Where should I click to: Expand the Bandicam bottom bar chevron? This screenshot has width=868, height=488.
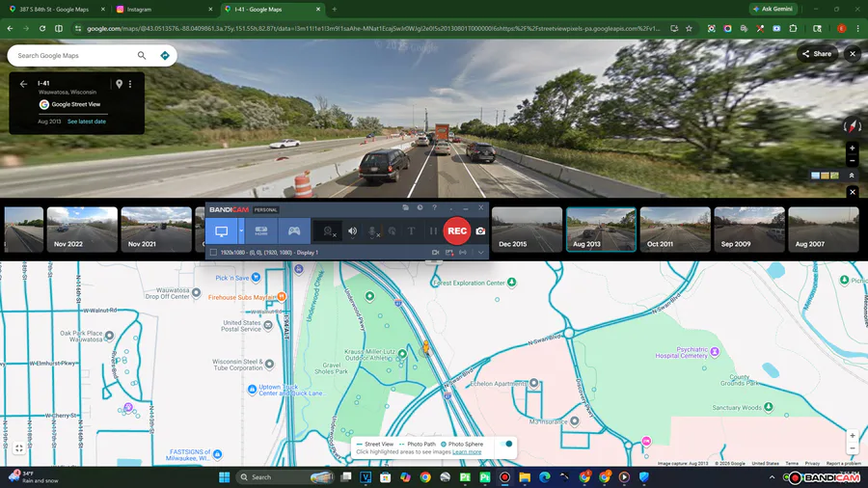coord(480,253)
